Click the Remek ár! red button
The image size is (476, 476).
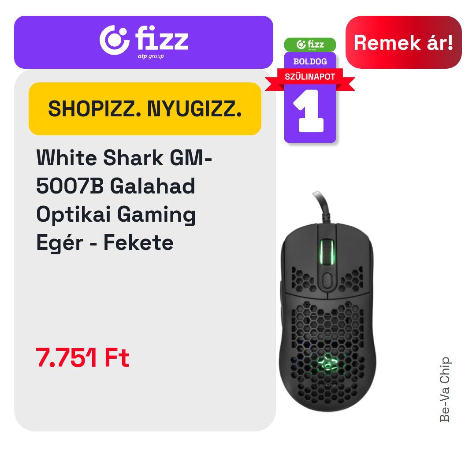click(x=403, y=42)
